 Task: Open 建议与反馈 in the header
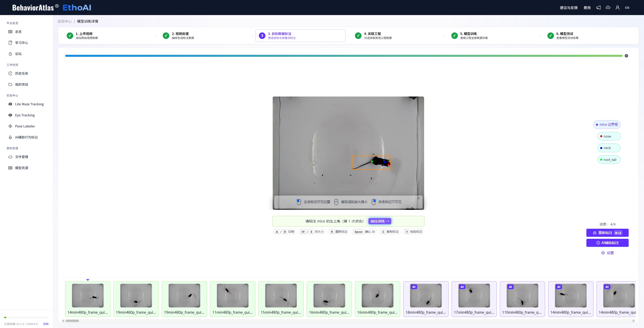tap(569, 8)
